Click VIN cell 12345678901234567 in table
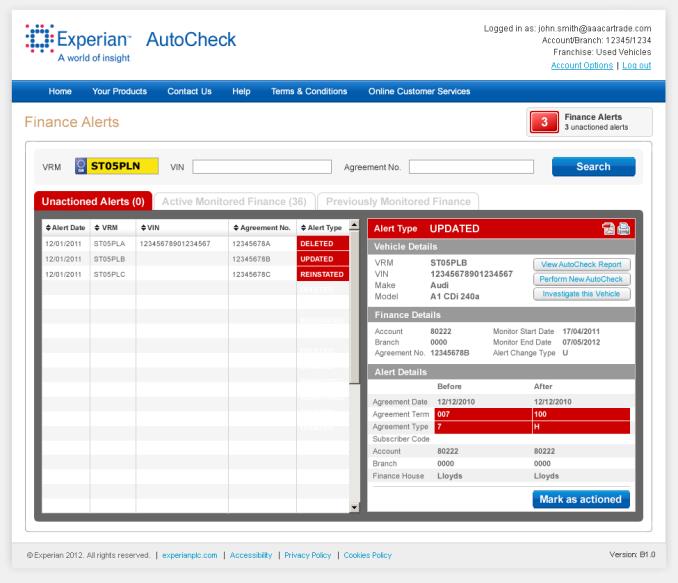 coord(175,243)
